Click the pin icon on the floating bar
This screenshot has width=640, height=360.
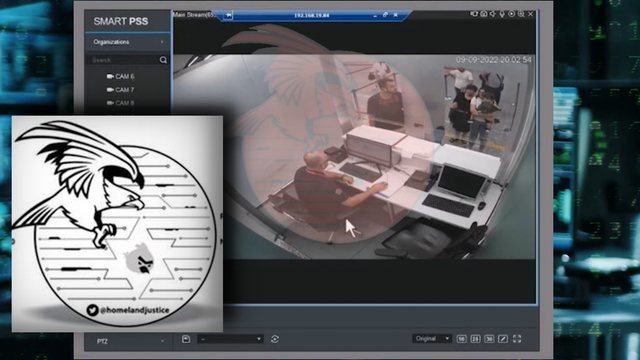(x=229, y=15)
